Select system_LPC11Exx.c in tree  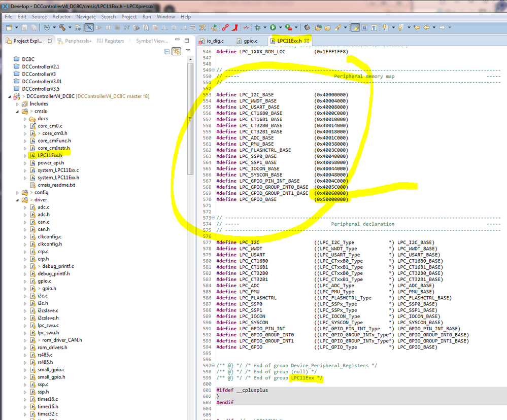coord(58,170)
